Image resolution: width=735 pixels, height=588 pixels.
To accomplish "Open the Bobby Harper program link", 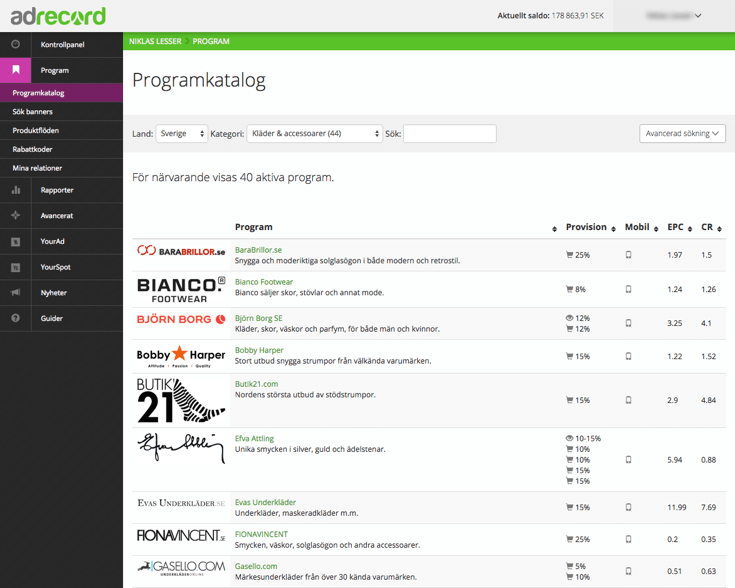I will 259,350.
